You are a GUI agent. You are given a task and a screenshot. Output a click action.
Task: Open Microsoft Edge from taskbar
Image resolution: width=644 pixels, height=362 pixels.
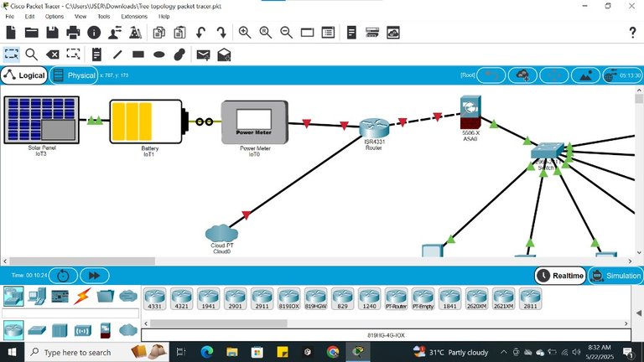click(207, 352)
